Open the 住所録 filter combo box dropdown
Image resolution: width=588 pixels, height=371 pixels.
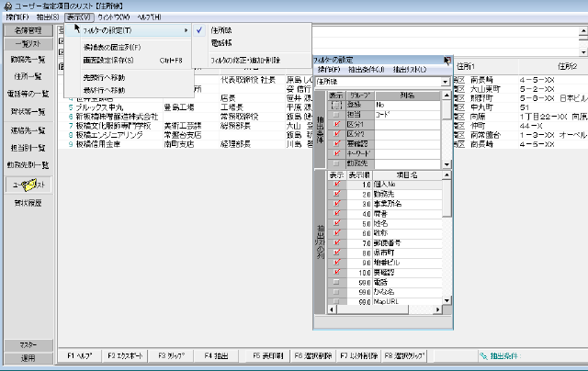tap(445, 82)
